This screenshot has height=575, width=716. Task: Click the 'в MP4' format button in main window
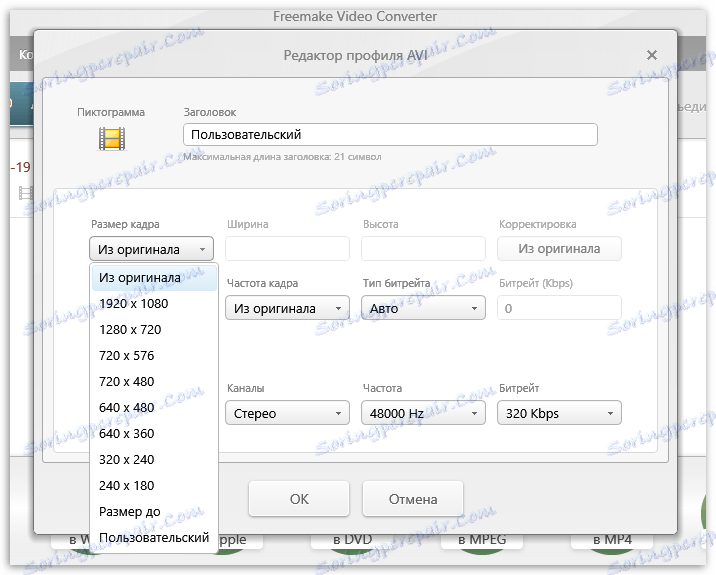tap(612, 540)
